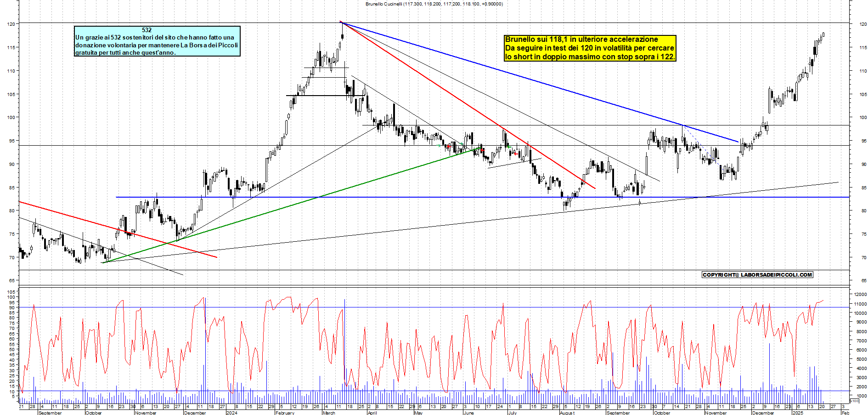Click the 'lo short in doppio massimo' line
This screenshot has height=415, width=868.
point(590,57)
